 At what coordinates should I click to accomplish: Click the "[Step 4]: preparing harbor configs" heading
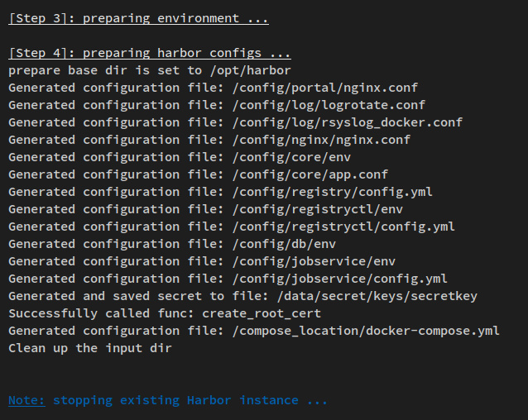(x=149, y=53)
